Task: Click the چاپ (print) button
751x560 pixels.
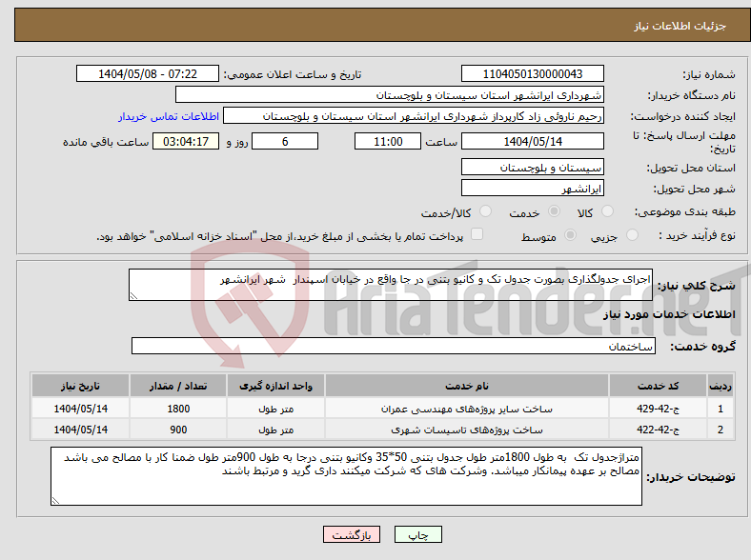Action: click(418, 534)
